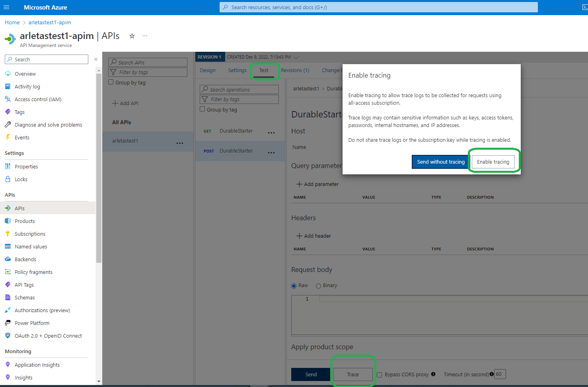Open the arletastest1 API ellipsis menu
588x387 pixels.
click(x=180, y=143)
